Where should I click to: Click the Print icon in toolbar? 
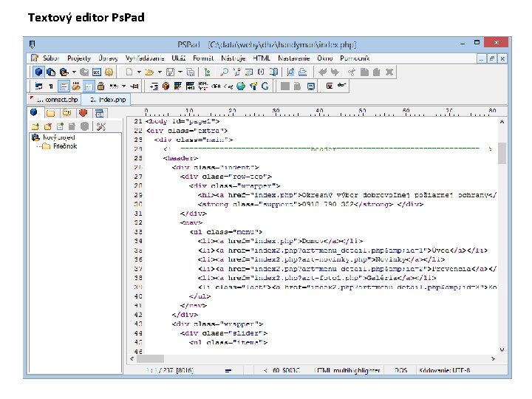[303, 72]
